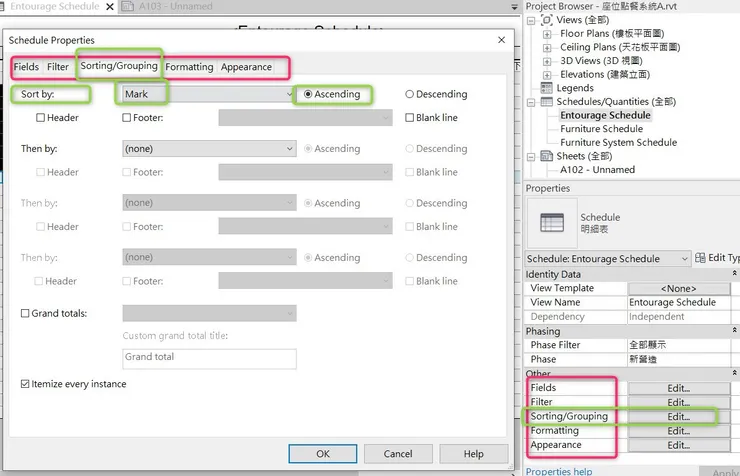Collapse the Phasing section

coord(734,330)
